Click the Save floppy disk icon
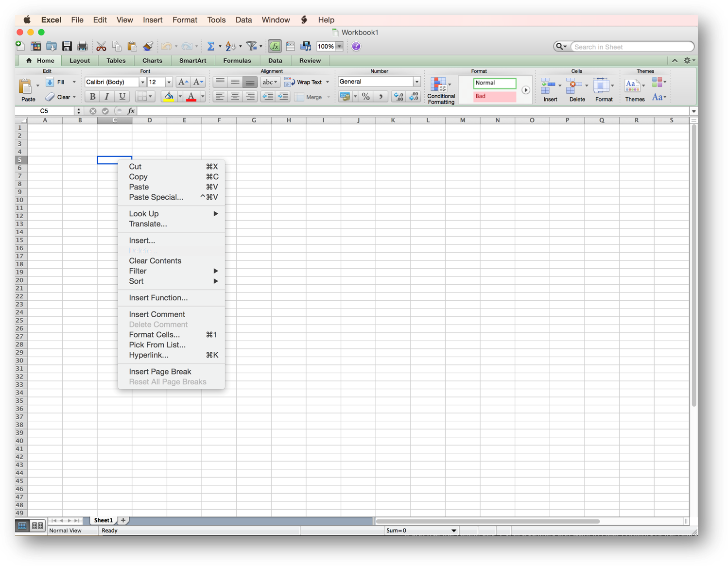 pyautogui.click(x=67, y=47)
